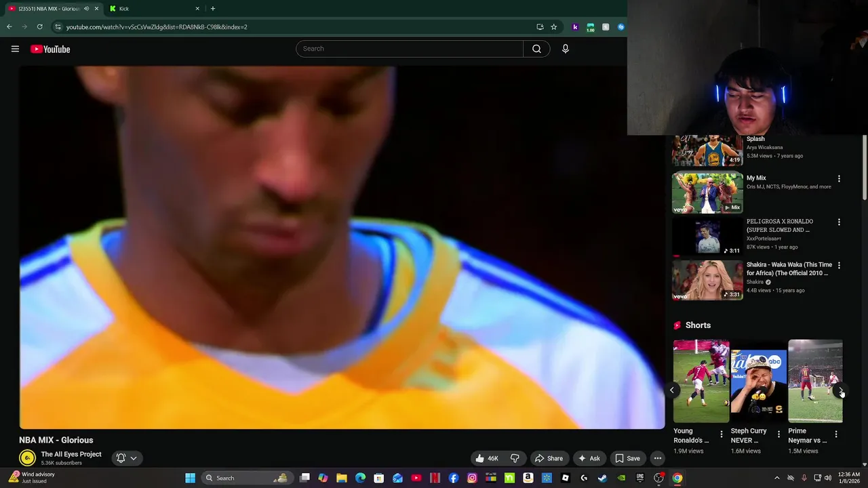Play the Prime Neymar vs short
868x488 pixels.
(815, 381)
